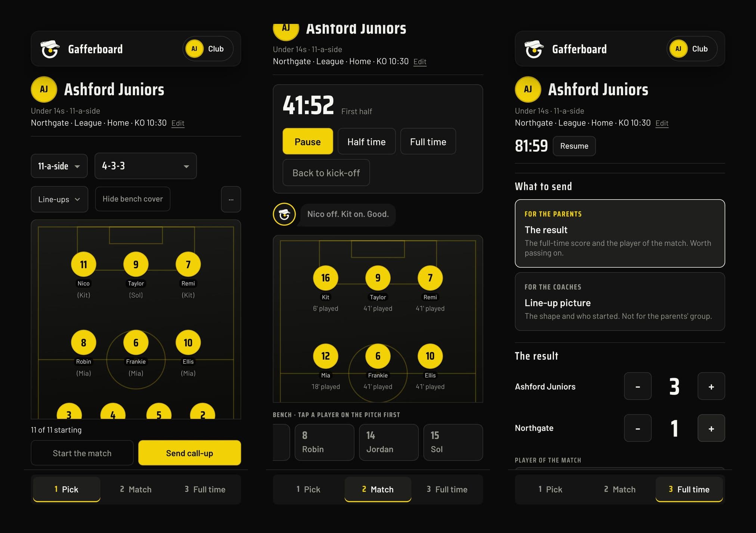Decrease the Northgate score with minus

tap(638, 428)
